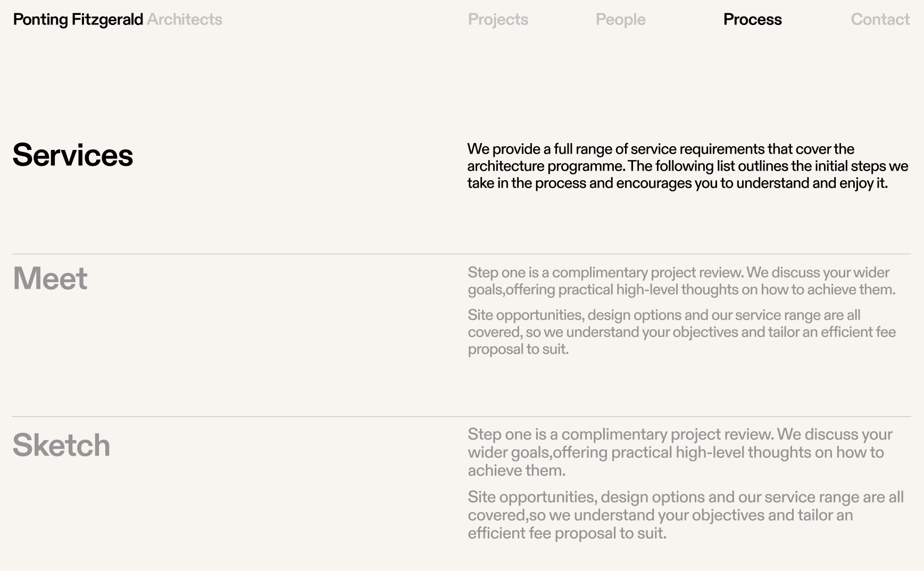Click the divider line above Sketch
This screenshot has height=571, width=924.
461,417
